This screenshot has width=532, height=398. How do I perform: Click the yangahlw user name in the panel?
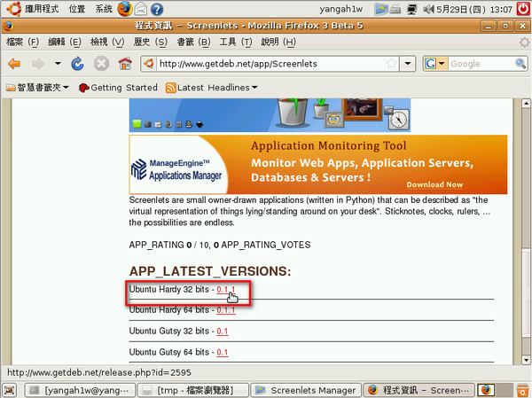[x=341, y=9]
